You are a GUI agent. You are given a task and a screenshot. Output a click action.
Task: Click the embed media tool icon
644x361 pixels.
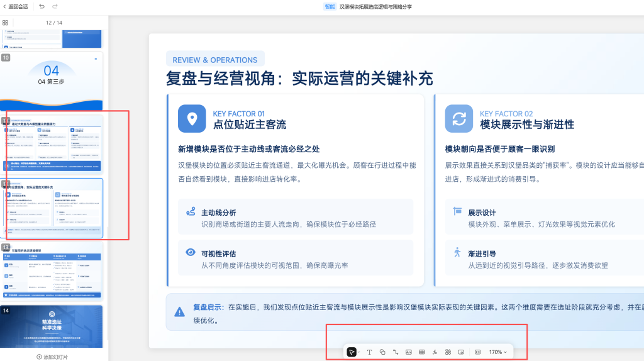461,352
